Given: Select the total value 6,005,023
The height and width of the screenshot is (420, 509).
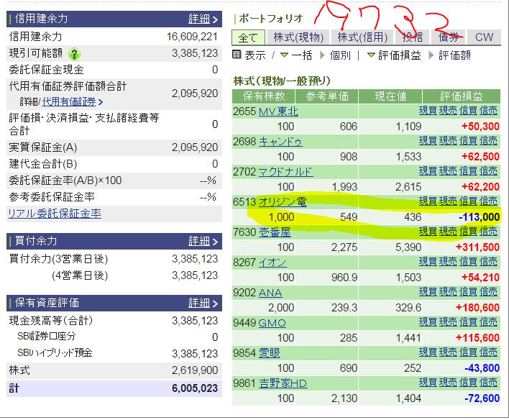Looking at the screenshot, I should point(195,388).
